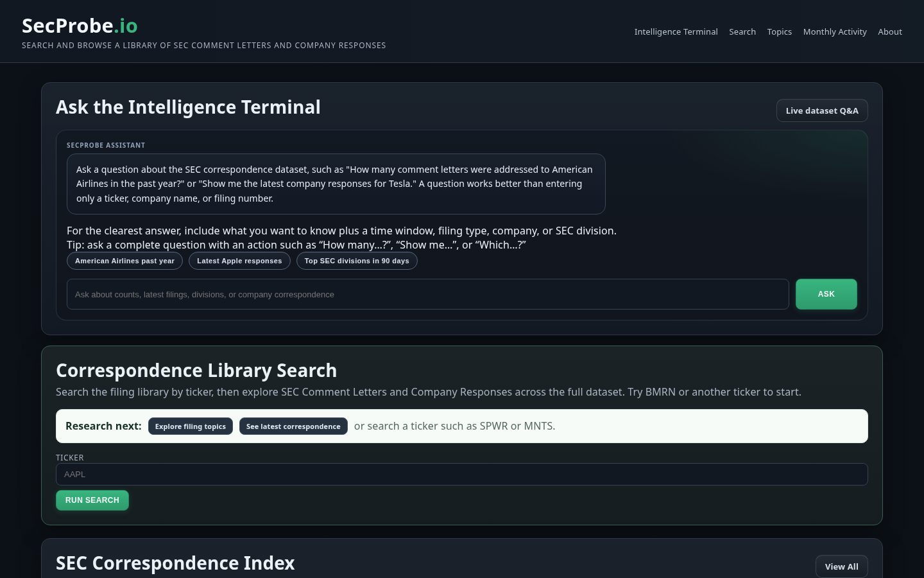
Task: Open the Topics nav link
Action: (x=779, y=31)
